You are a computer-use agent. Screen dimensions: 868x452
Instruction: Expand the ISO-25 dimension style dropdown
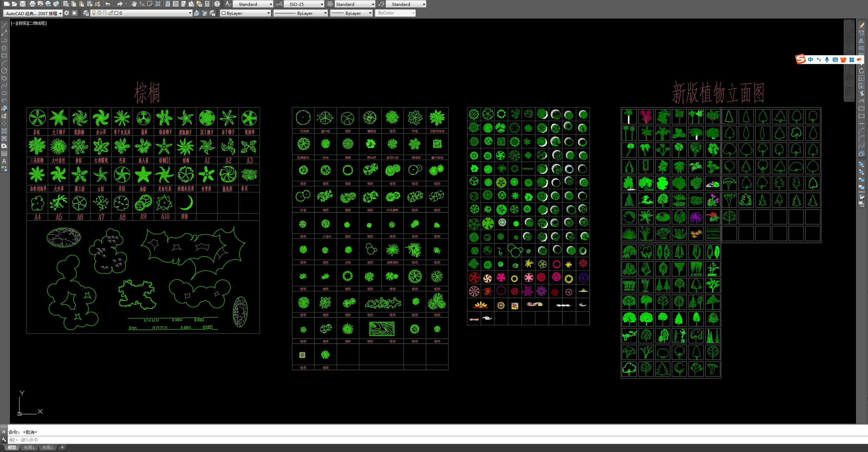click(x=322, y=4)
